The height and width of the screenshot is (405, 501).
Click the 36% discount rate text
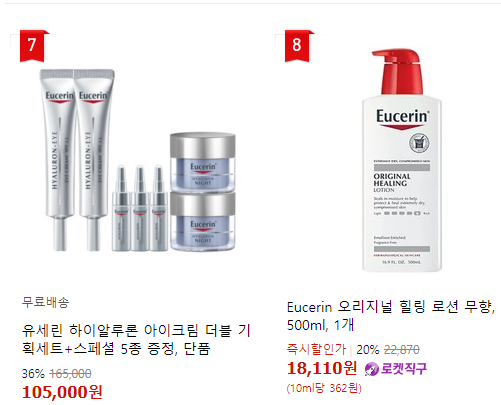coord(33,374)
